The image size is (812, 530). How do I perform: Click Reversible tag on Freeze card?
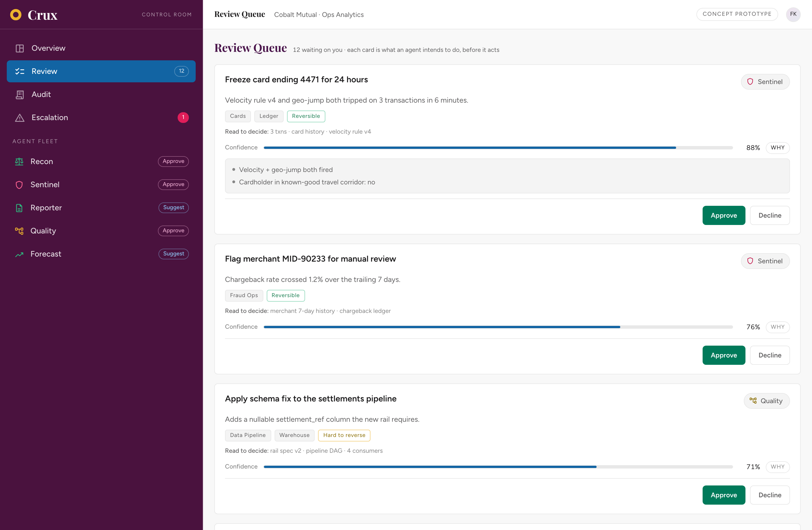306,116
